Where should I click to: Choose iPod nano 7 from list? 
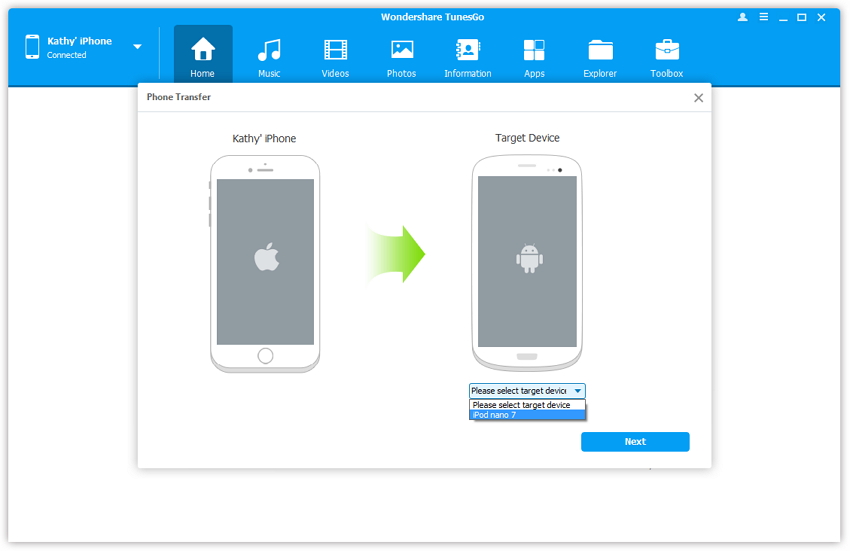[527, 415]
